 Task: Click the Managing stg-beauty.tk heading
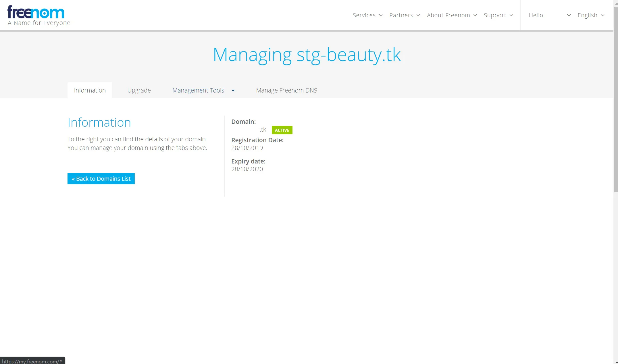(307, 55)
